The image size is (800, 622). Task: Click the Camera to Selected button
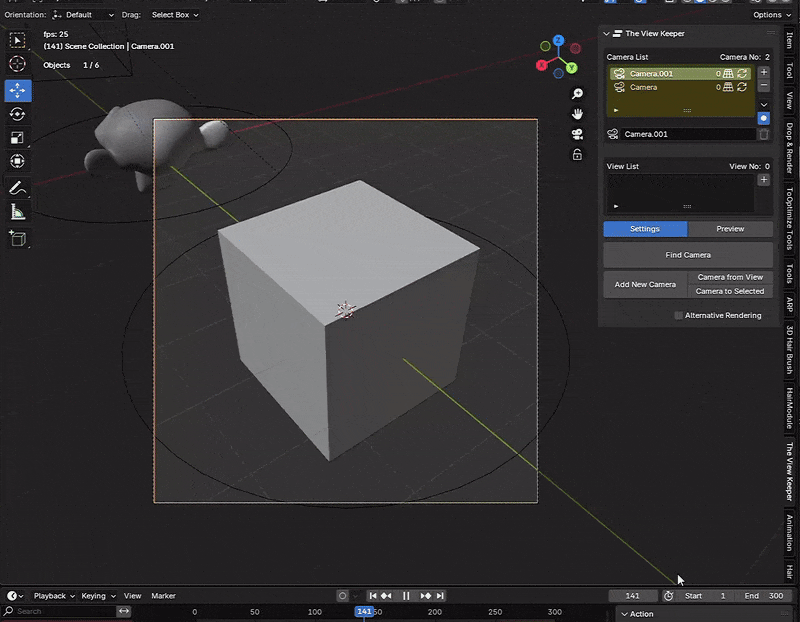click(x=730, y=291)
